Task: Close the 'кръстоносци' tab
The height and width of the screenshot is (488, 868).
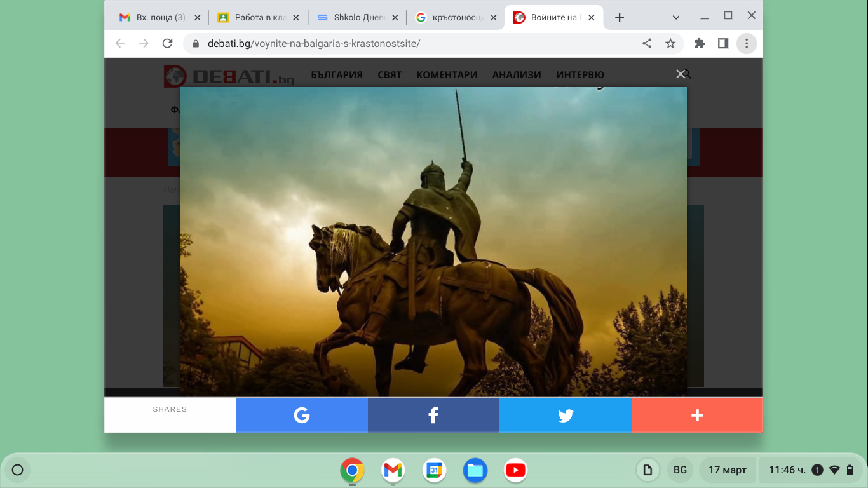Action: (x=493, y=18)
